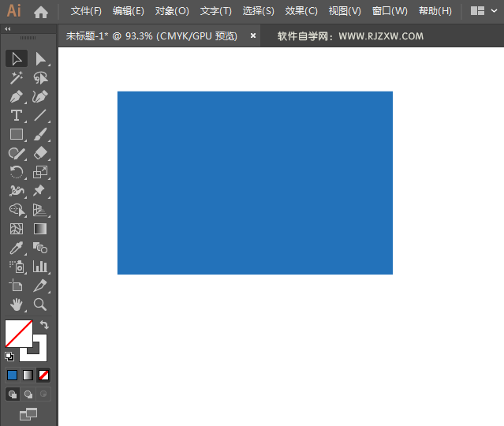Select the Curvature tool
The height and width of the screenshot is (426, 504).
(x=40, y=96)
